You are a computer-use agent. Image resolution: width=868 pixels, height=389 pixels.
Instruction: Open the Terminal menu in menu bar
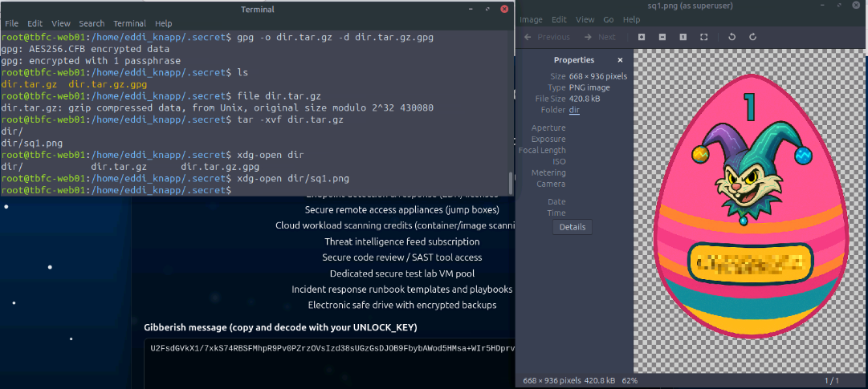129,24
